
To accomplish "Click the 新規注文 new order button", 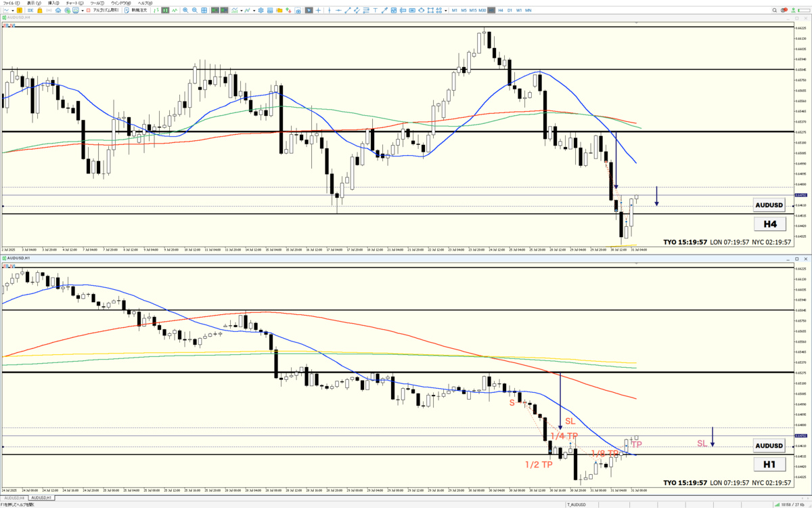I will click(x=137, y=10).
